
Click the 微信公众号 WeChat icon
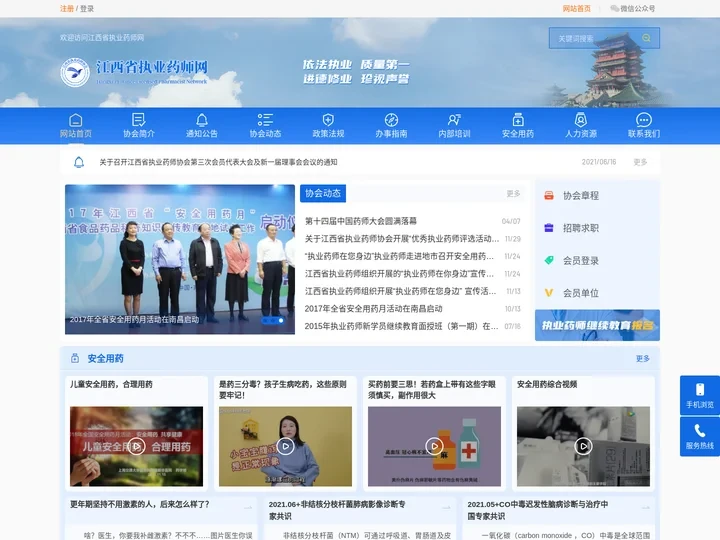(x=614, y=8)
